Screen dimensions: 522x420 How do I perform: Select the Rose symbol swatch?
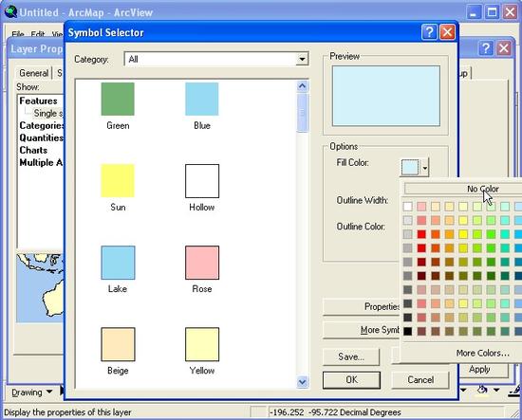[202, 263]
